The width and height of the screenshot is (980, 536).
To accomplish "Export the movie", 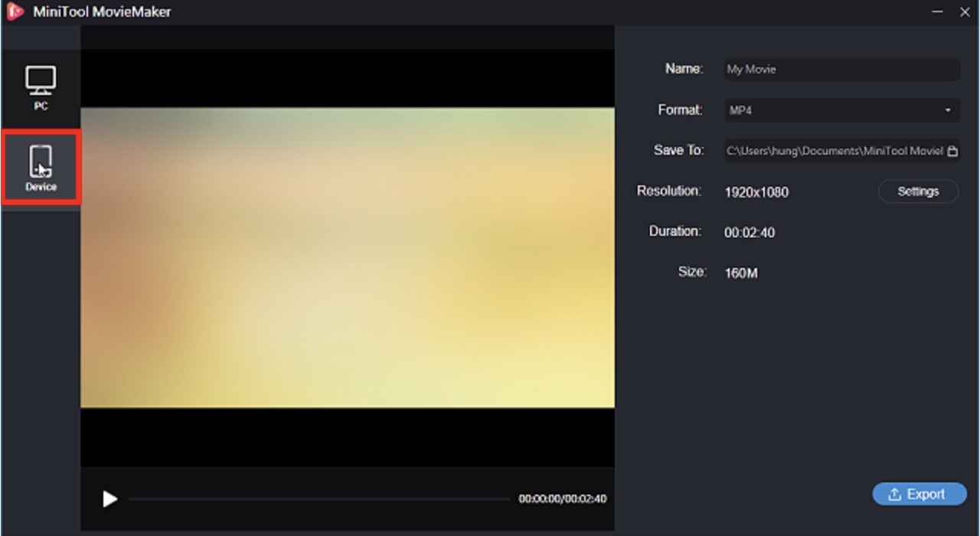I will (x=919, y=495).
